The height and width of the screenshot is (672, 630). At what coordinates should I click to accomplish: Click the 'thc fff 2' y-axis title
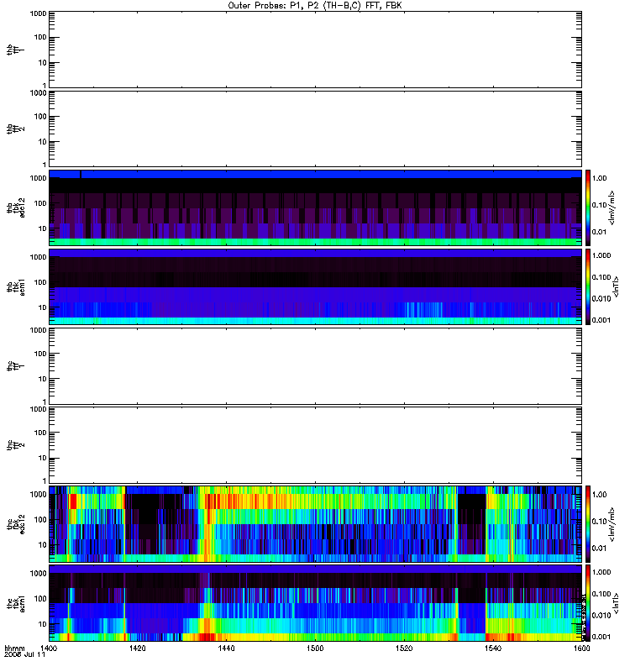(x=16, y=445)
